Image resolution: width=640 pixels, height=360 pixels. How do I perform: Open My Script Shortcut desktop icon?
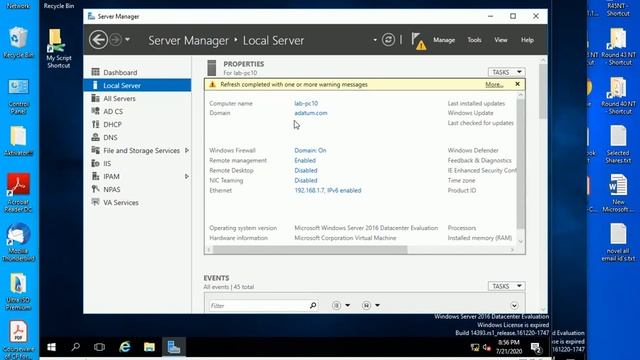58,48
